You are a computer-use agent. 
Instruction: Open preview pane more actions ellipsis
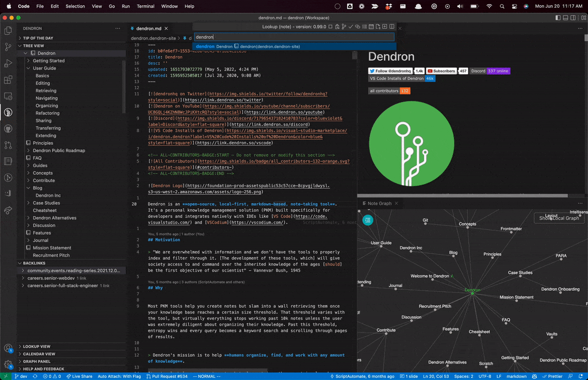point(580,28)
